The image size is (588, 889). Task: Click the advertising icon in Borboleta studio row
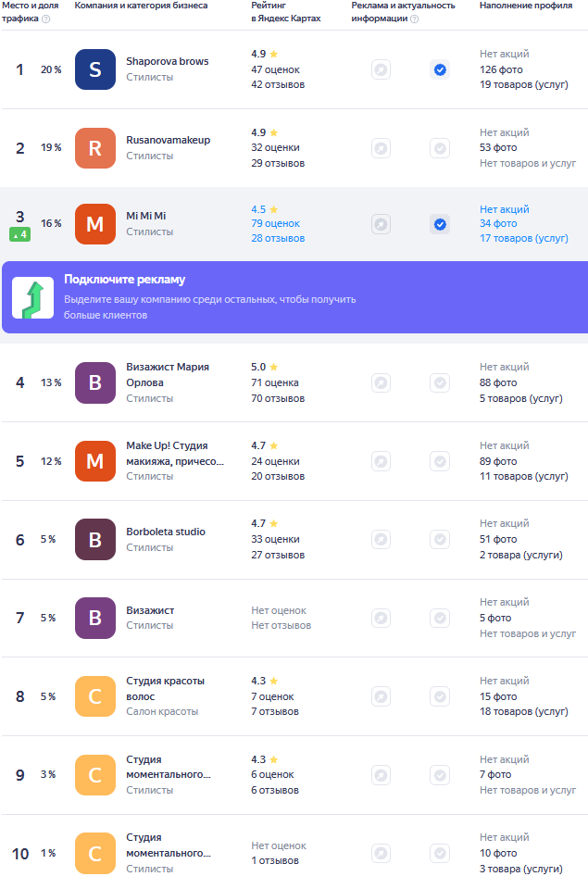pos(381,539)
